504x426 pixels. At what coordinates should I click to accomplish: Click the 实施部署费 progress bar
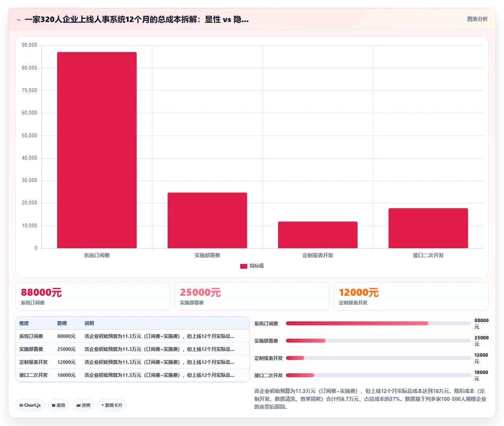[x=378, y=341]
